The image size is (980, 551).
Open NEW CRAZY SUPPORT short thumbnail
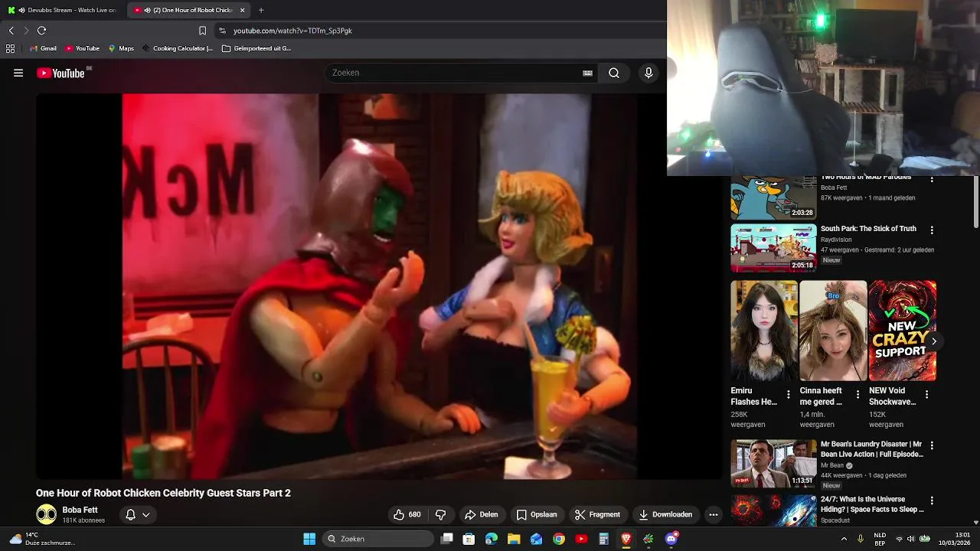coord(903,331)
